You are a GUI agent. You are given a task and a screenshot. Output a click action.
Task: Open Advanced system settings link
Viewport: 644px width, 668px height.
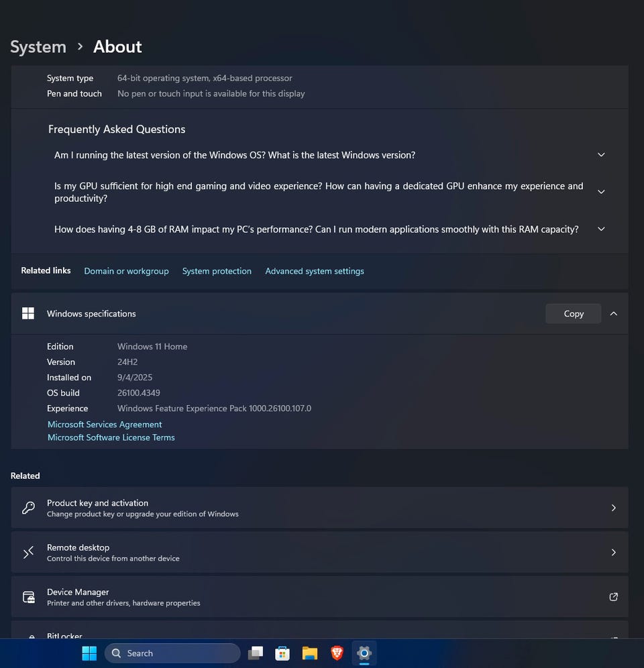click(x=315, y=271)
